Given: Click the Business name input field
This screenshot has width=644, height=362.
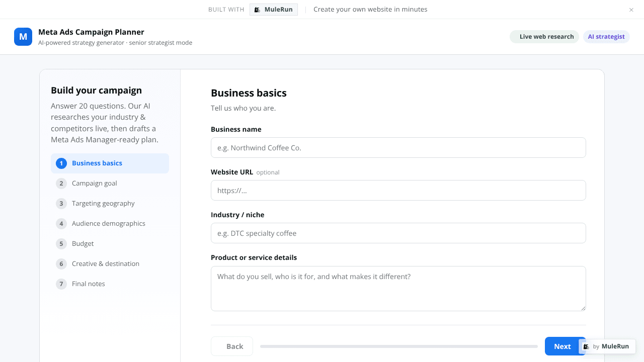Looking at the screenshot, I should (x=398, y=148).
